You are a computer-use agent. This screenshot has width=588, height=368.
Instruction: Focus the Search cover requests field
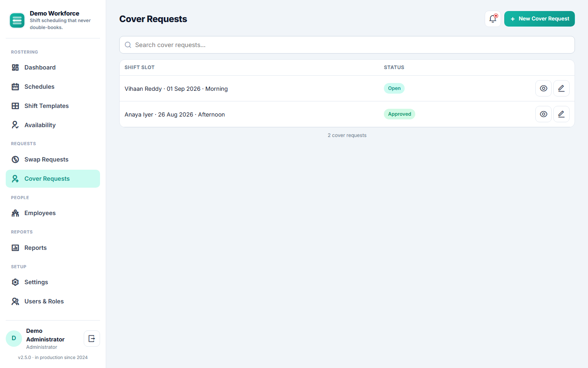[347, 45]
